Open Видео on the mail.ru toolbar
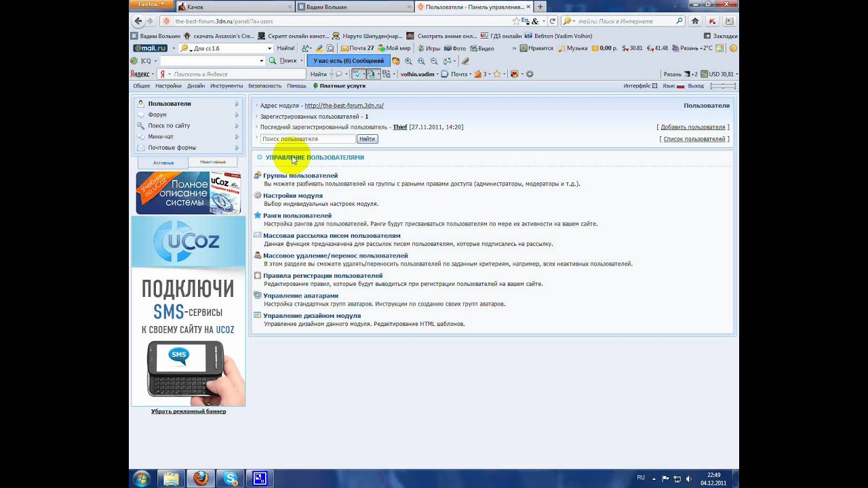The image size is (868, 488). (482, 48)
